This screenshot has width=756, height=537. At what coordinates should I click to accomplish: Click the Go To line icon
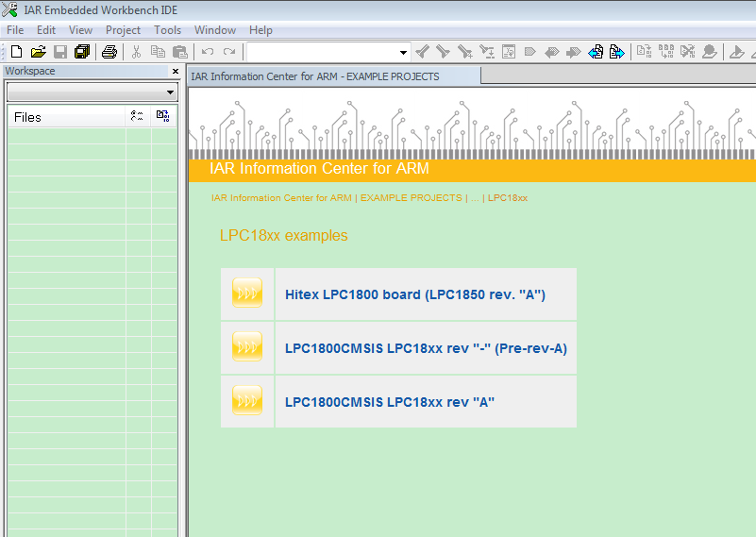[x=509, y=52]
